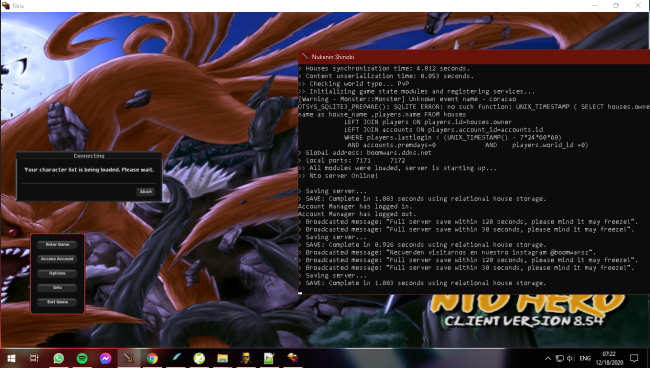Click 'Global address: boomwars.ddns.net' line
The width and height of the screenshot is (650, 368).
[365, 153]
